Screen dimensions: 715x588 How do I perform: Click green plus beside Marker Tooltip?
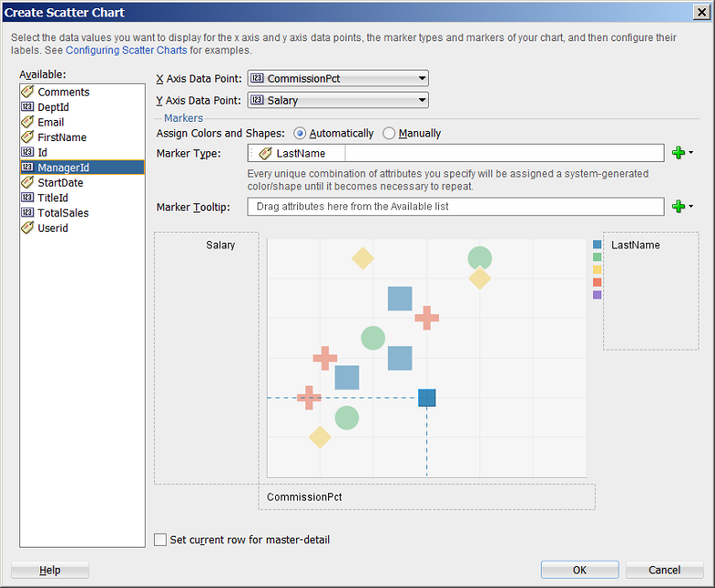click(x=678, y=206)
